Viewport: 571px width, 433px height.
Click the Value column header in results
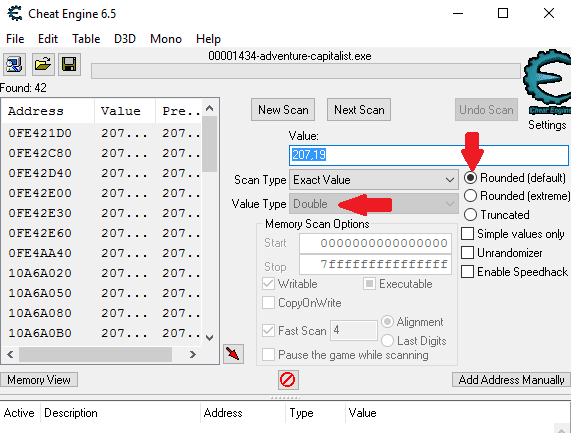[x=125, y=111]
